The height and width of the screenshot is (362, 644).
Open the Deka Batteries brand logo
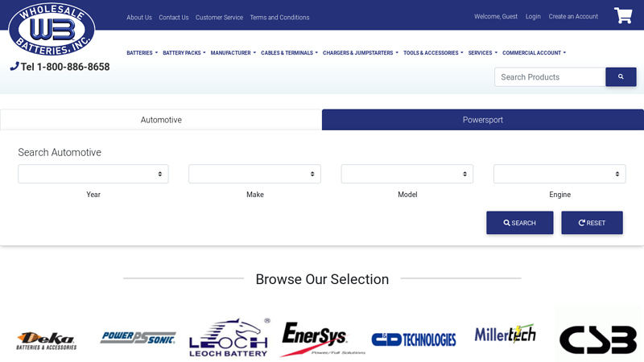coord(47,340)
